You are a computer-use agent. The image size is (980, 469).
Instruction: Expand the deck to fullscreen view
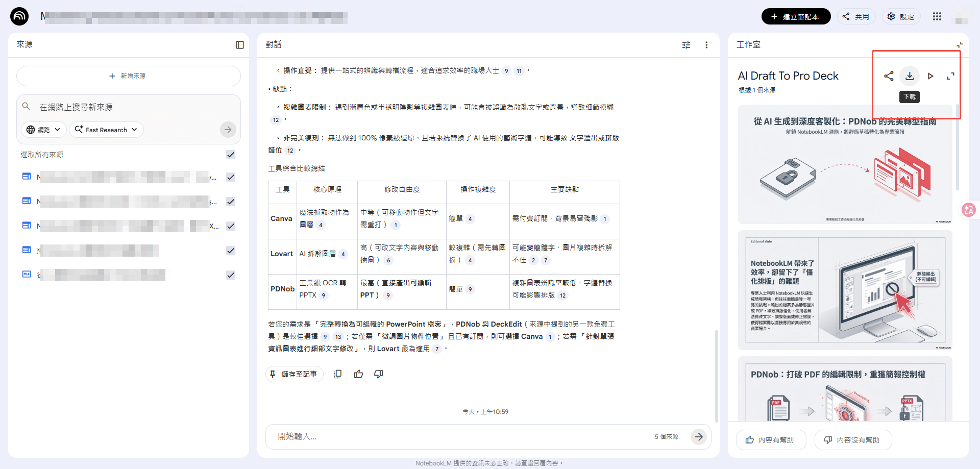[x=951, y=76]
